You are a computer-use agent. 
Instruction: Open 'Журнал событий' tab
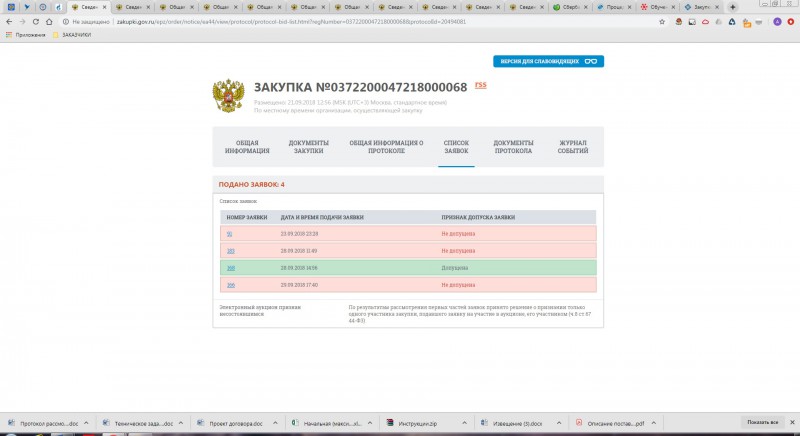point(573,147)
